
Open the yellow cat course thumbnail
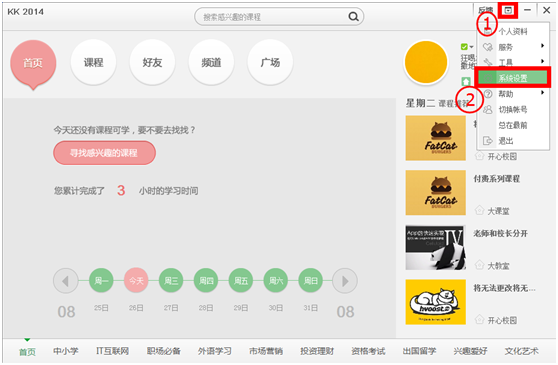point(436,302)
